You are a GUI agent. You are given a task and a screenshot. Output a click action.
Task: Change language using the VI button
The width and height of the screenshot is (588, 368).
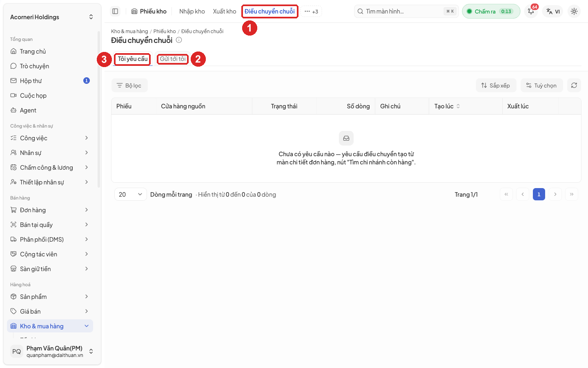(553, 11)
